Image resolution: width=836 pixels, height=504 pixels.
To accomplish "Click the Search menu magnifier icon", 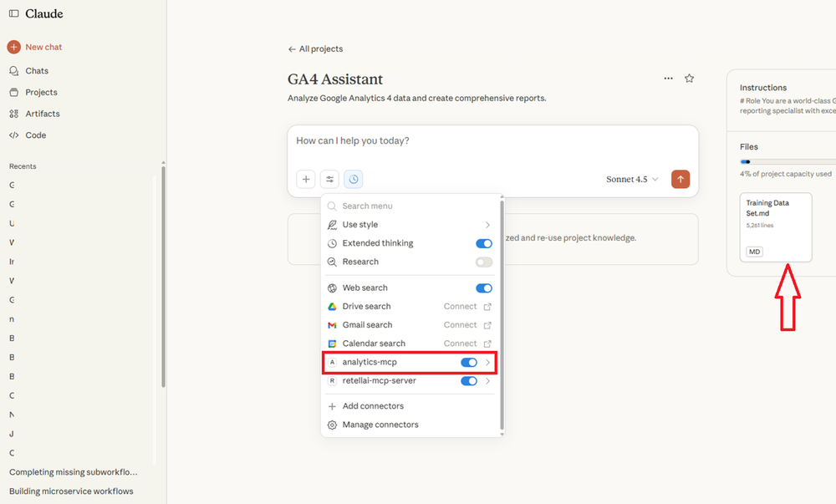I will [332, 206].
